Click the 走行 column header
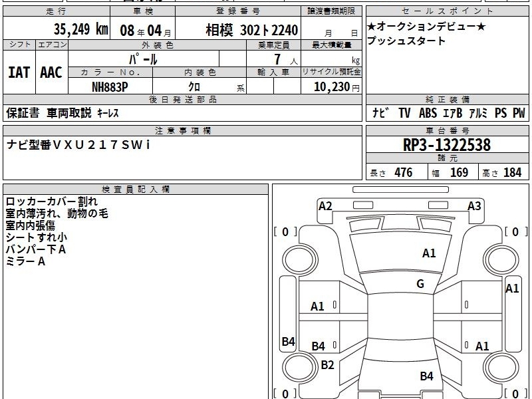 pos(57,11)
